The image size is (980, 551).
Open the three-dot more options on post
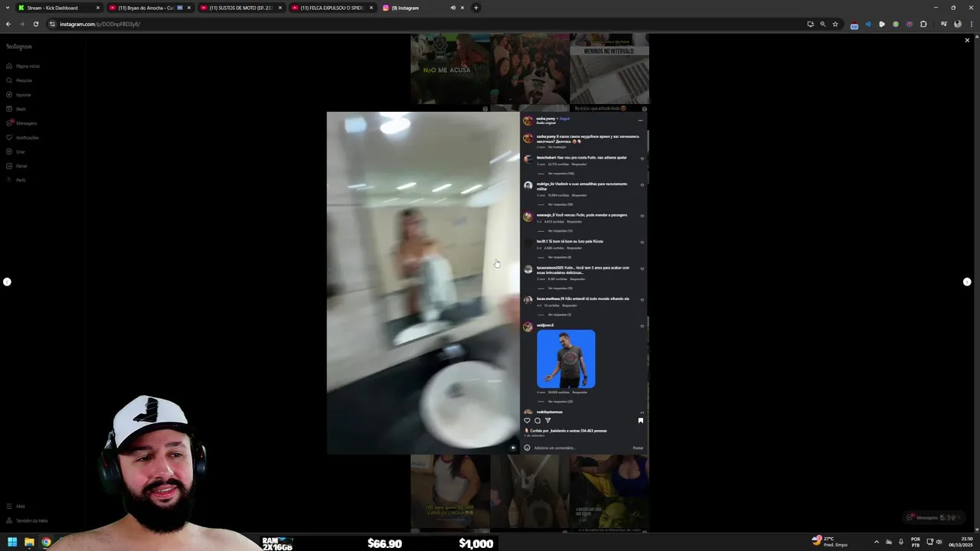[640, 120]
